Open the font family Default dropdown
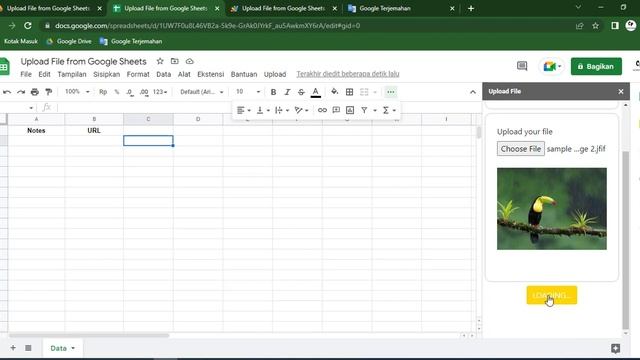 click(x=202, y=92)
